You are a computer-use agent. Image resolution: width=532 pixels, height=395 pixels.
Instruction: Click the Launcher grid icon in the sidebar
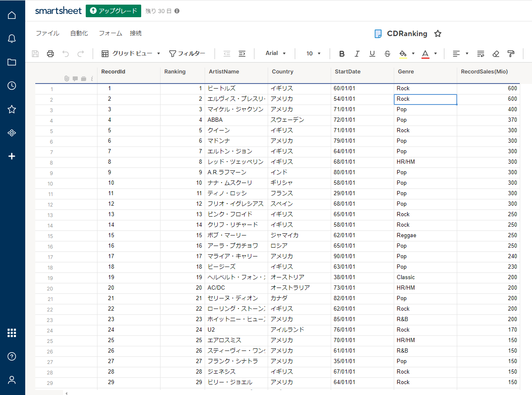12,333
